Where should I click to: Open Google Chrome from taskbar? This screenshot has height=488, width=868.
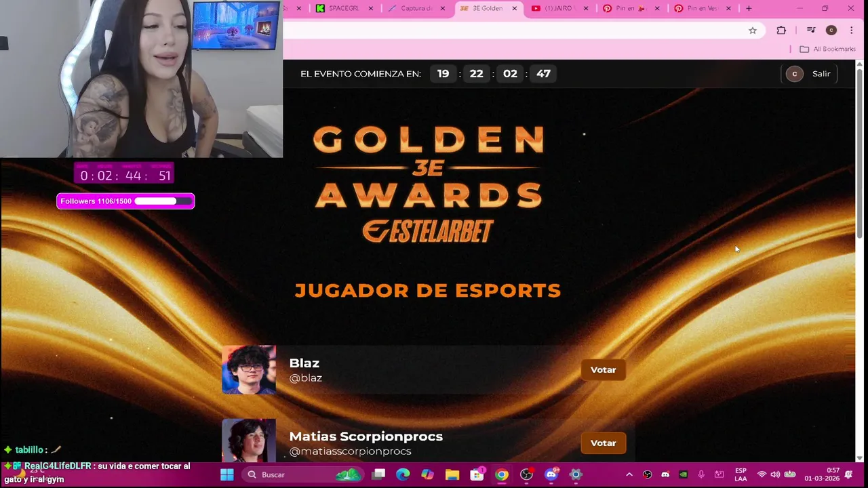tap(502, 474)
